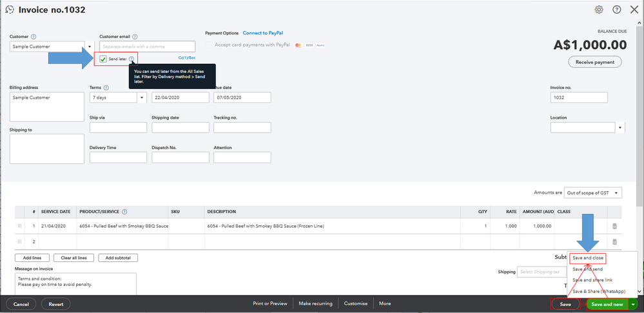Click the help icon next to Customer
The image size is (644, 313).
click(34, 37)
